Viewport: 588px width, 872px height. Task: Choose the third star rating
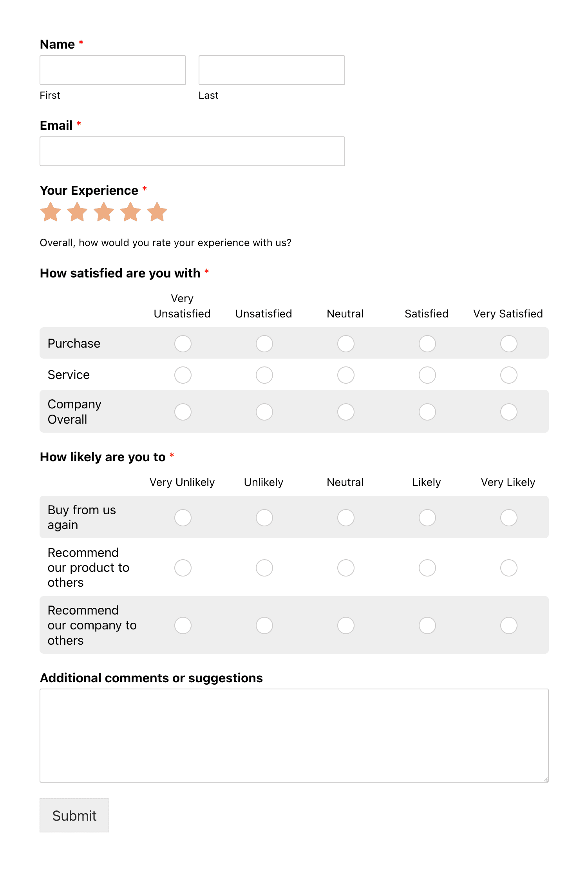click(x=104, y=212)
